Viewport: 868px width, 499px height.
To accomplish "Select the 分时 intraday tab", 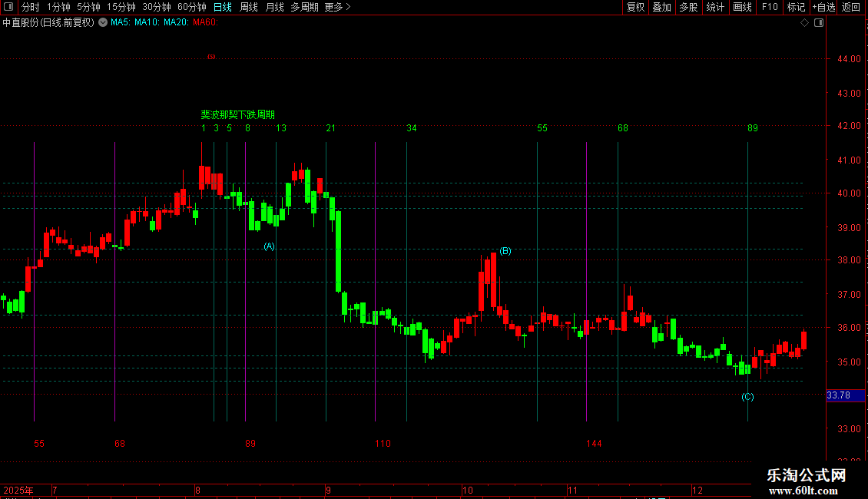I will click(x=31, y=7).
